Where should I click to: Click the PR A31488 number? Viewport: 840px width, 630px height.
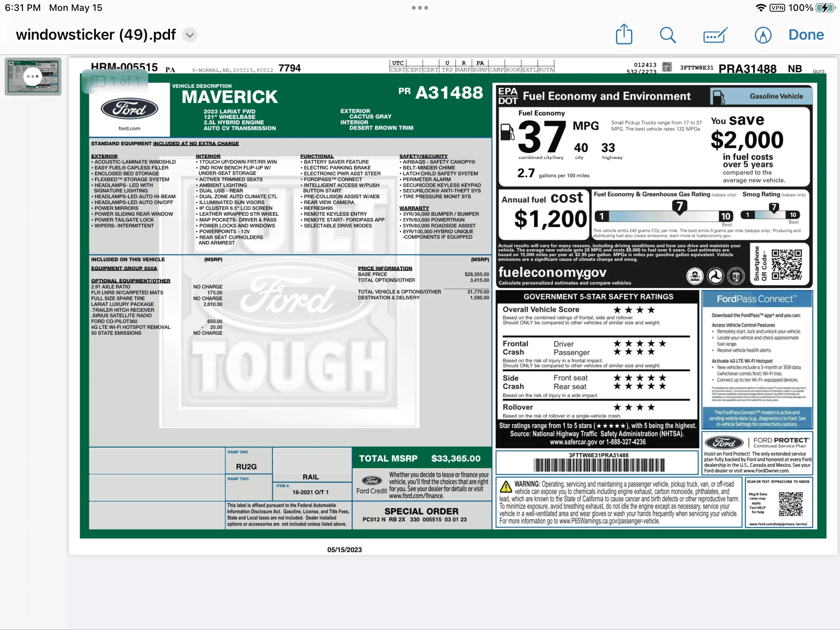[x=441, y=93]
